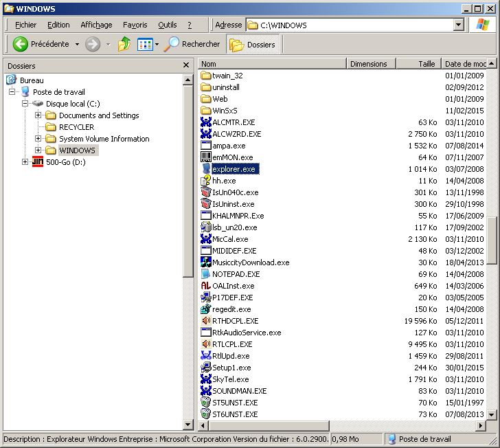Select the ampa.exe file name
500x448 pixels.
[x=229, y=146]
